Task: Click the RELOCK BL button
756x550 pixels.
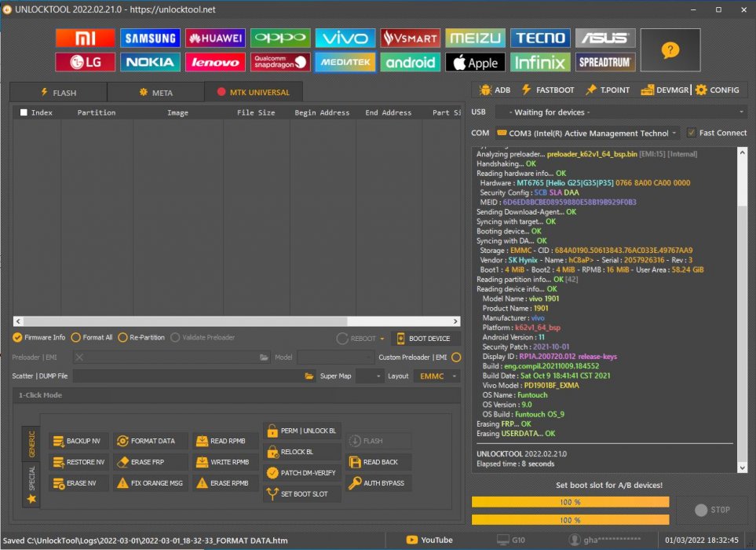Action: coord(301,452)
